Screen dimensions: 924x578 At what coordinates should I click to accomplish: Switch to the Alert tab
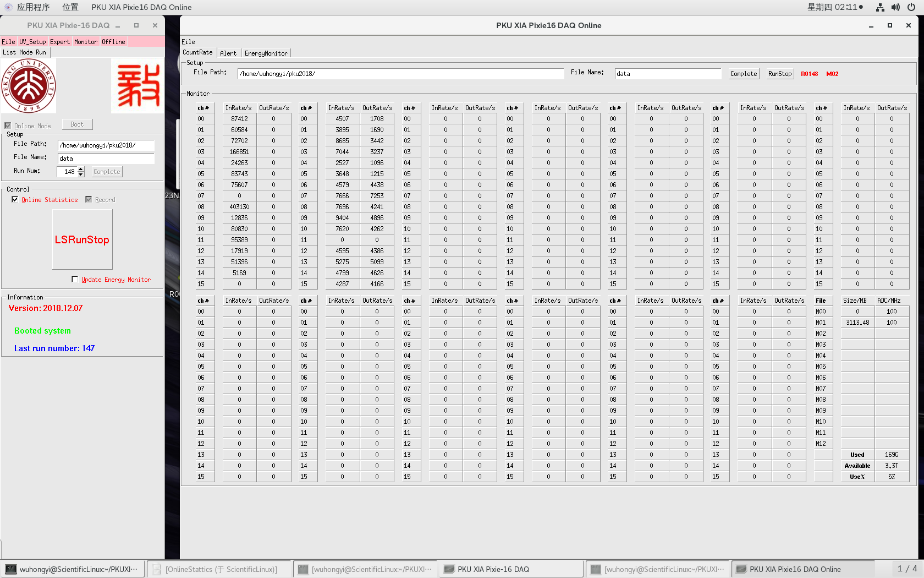click(x=228, y=53)
